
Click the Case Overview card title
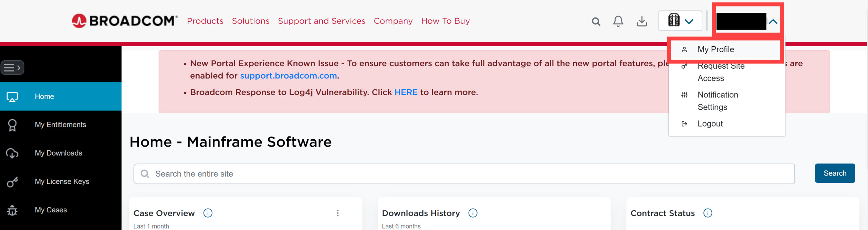coord(164,213)
